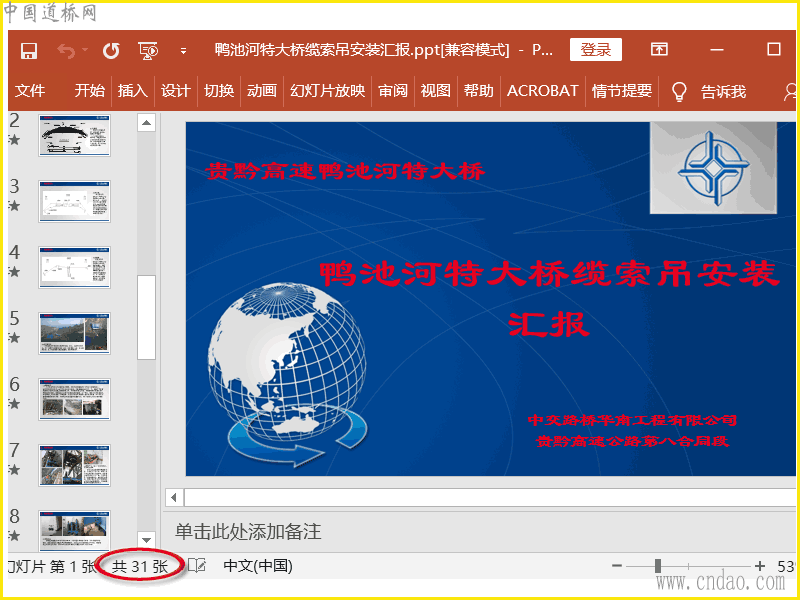Open Ribbon Display Options icon
The width and height of the screenshot is (800, 600).
tap(659, 49)
